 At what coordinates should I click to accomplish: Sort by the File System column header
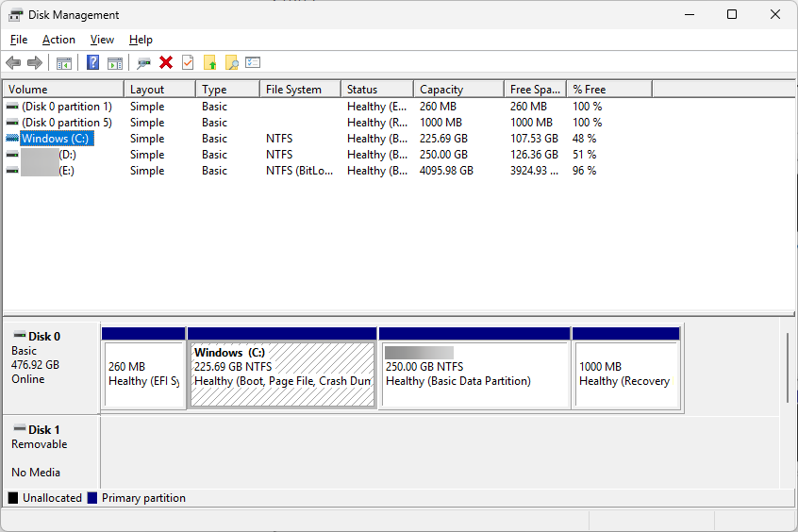coord(300,89)
